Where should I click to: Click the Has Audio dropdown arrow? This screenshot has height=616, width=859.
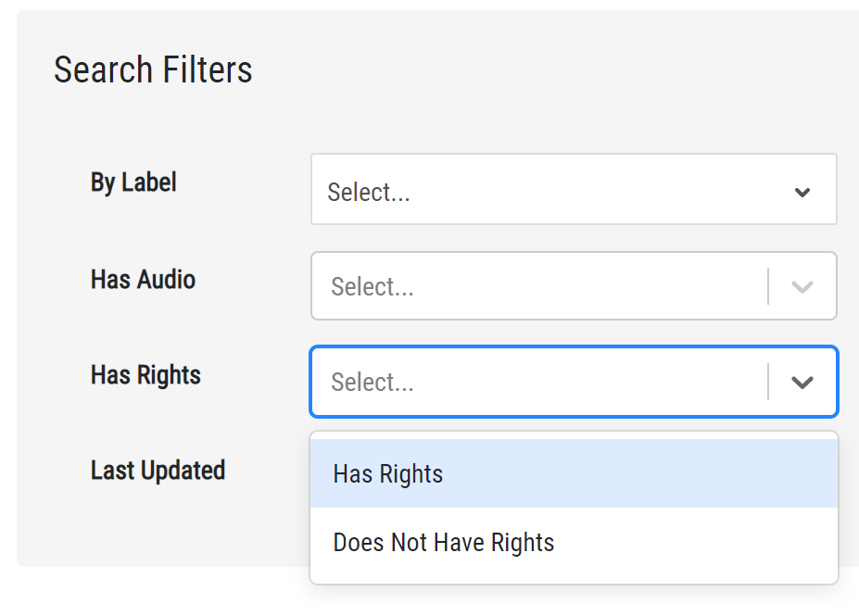(x=802, y=287)
